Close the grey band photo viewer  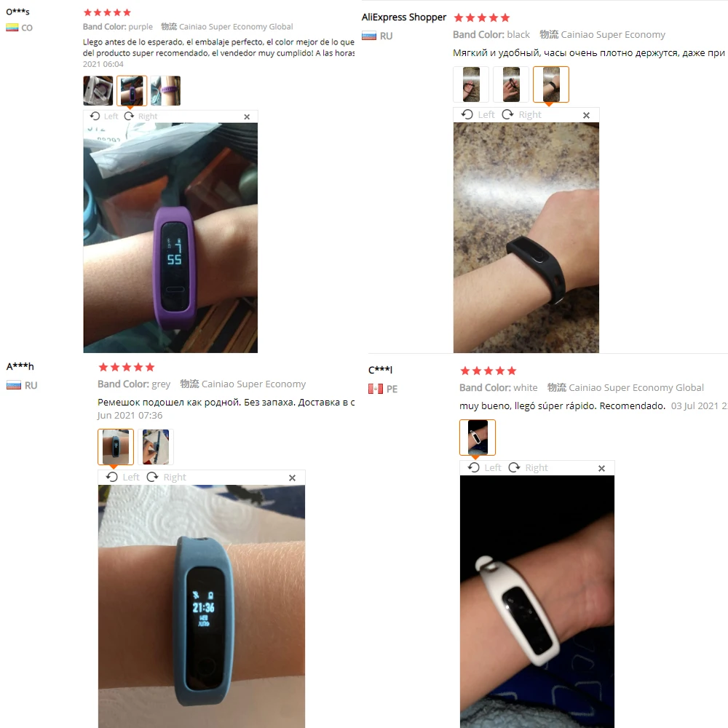coord(292,478)
